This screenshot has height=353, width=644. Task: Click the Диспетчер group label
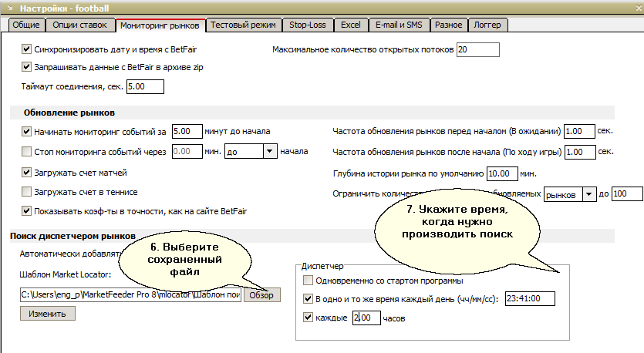tap(322, 266)
